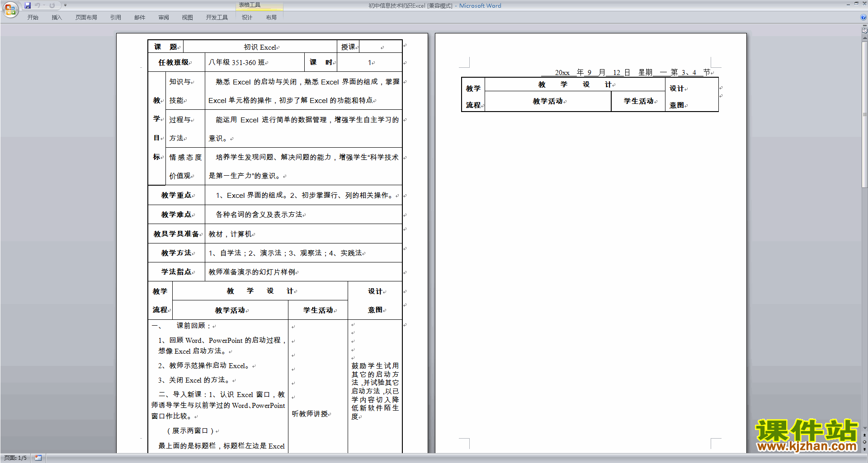Click the '教材，计算机' cell text
The height and width of the screenshot is (463, 868).
click(x=230, y=234)
